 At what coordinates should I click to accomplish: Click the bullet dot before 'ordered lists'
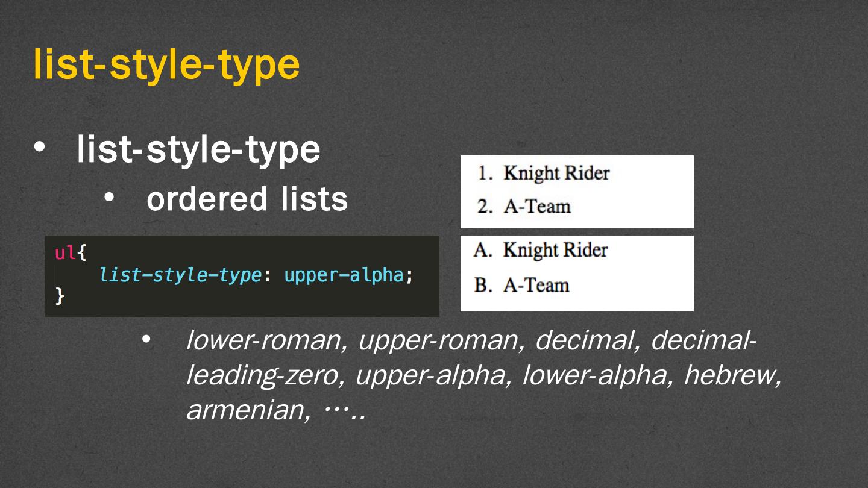pos(108,198)
